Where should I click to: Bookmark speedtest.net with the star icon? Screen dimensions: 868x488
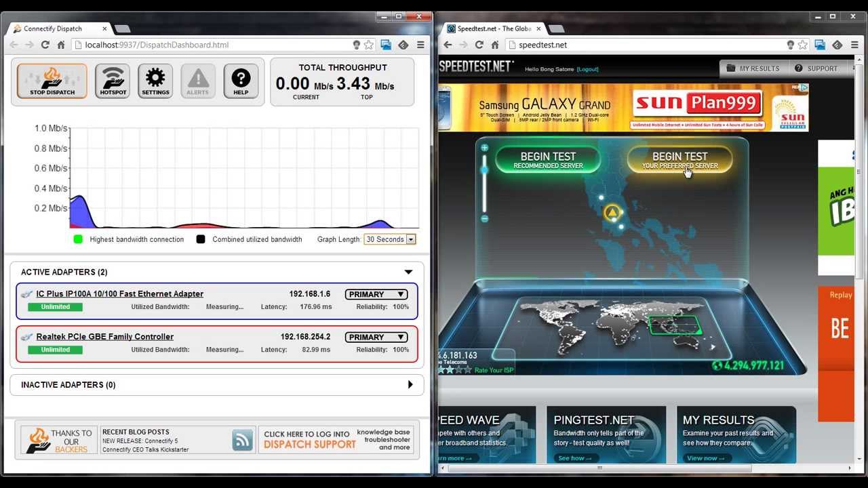[x=803, y=45]
